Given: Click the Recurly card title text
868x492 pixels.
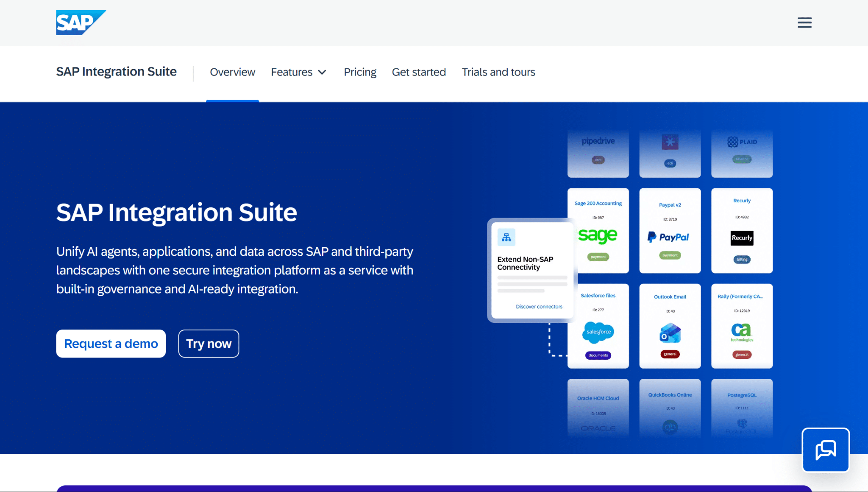Looking at the screenshot, I should point(742,201).
